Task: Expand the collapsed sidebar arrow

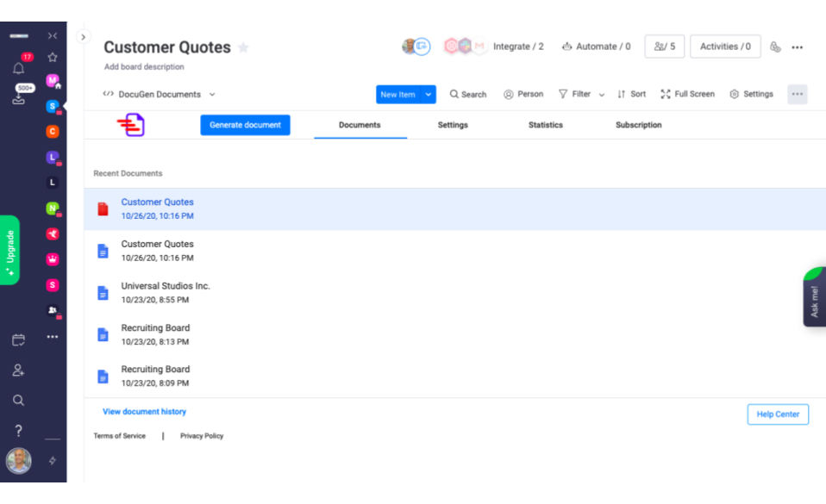Action: coord(83,37)
